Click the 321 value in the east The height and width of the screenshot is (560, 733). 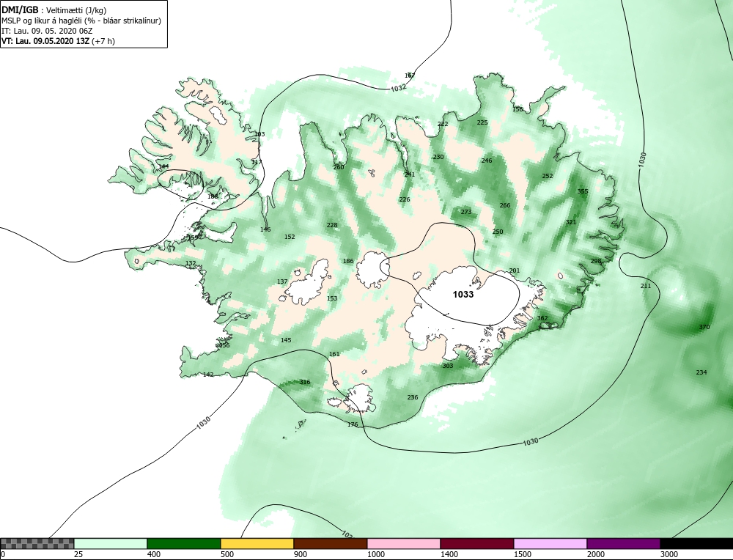571,222
